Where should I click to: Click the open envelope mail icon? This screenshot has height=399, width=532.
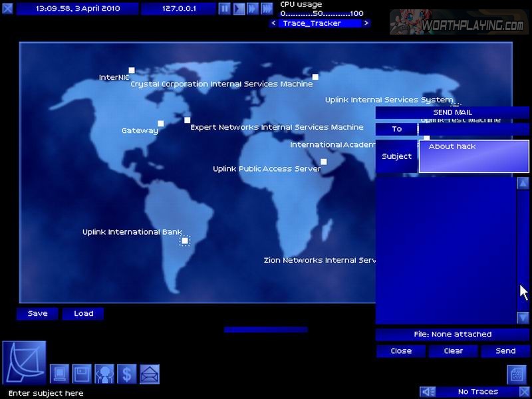pos(150,374)
